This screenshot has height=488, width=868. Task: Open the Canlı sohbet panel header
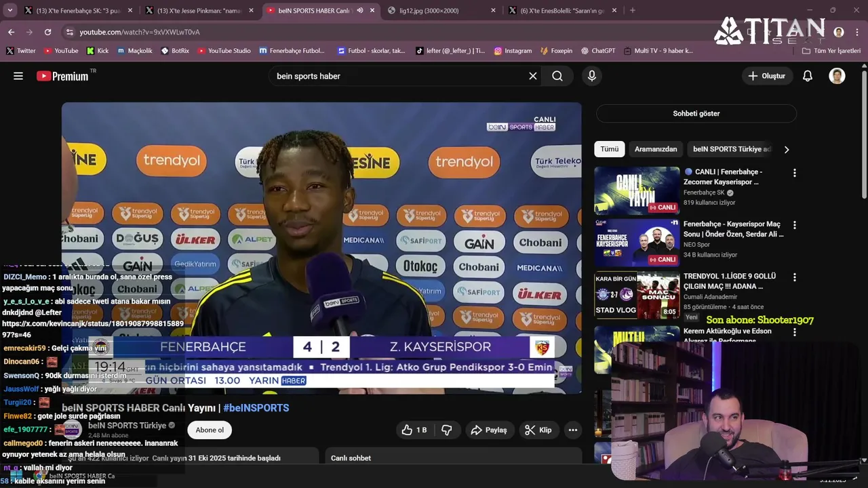pyautogui.click(x=453, y=457)
